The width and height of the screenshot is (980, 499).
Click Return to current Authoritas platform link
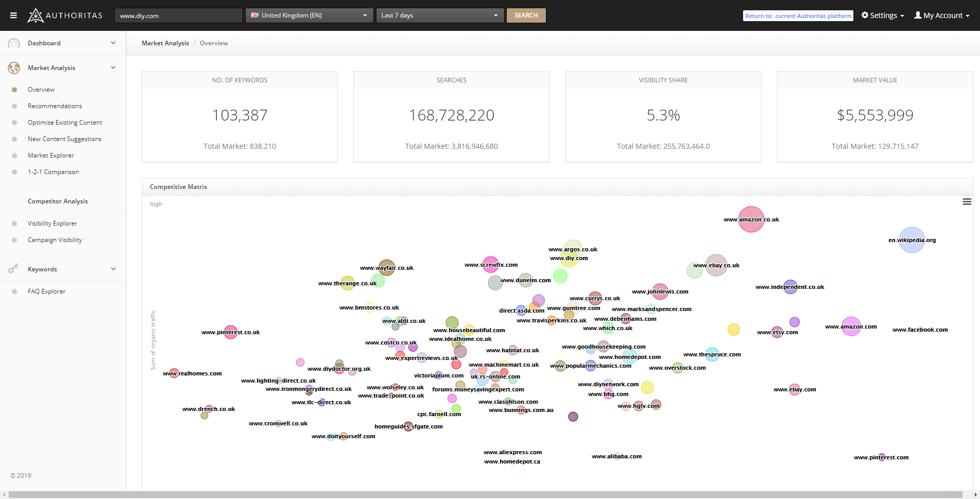pos(798,16)
